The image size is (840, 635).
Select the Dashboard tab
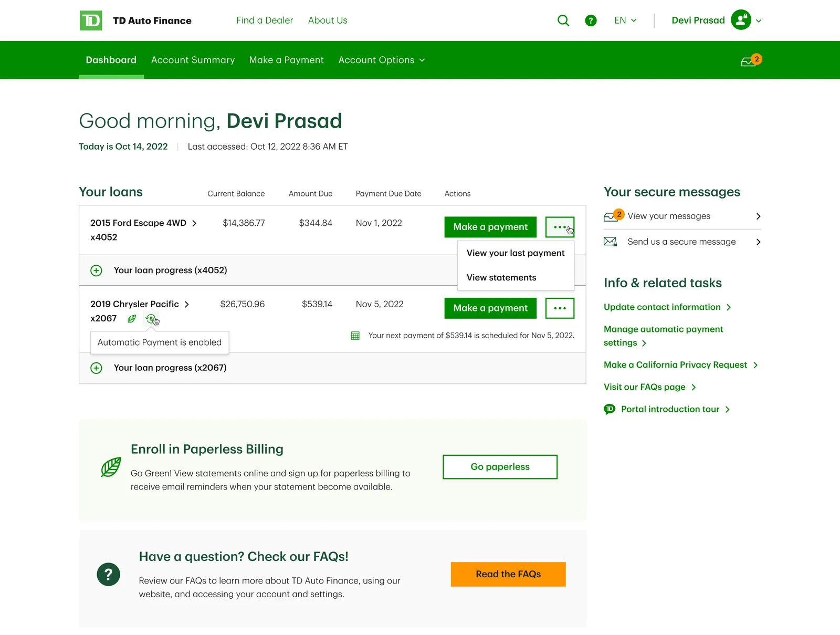(111, 60)
